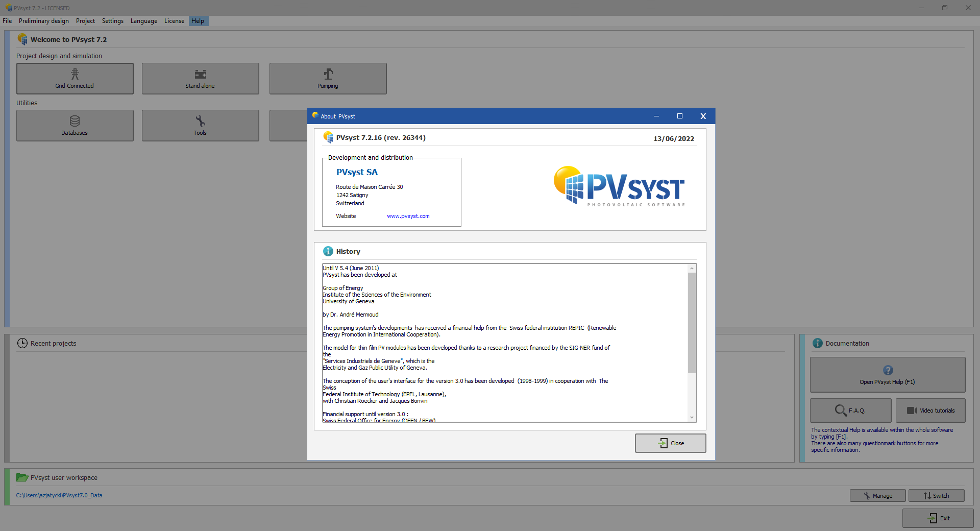Click the PVsyst main window title bar icon
Image resolution: width=980 pixels, height=531 pixels.
point(9,8)
